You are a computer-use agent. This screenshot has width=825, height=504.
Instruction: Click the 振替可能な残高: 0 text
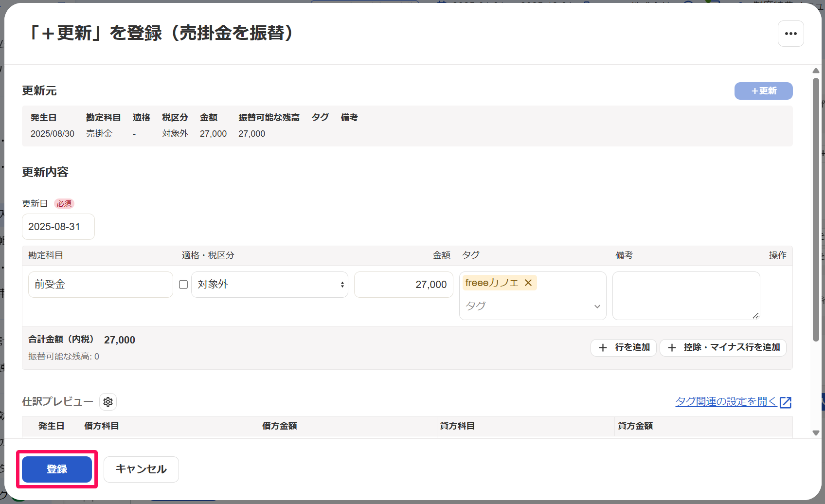64,357
